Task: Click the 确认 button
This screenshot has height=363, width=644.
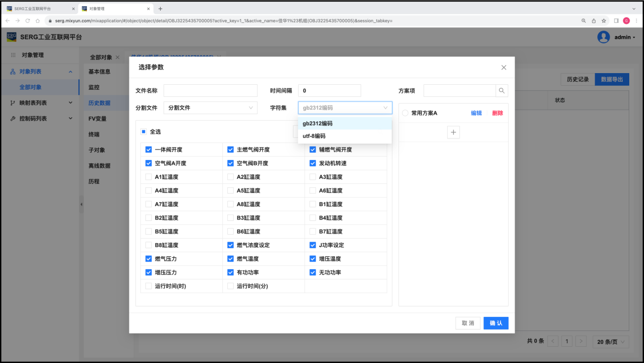Action: 496,323
